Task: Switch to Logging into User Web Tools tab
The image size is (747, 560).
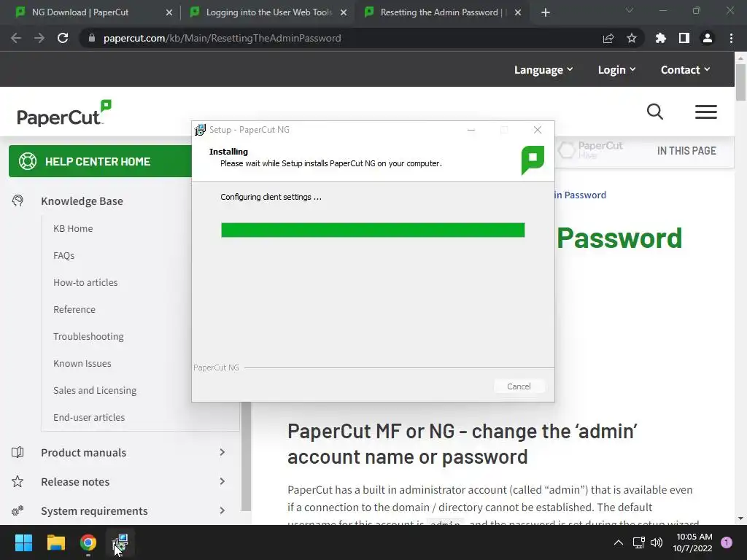Action: point(268,12)
